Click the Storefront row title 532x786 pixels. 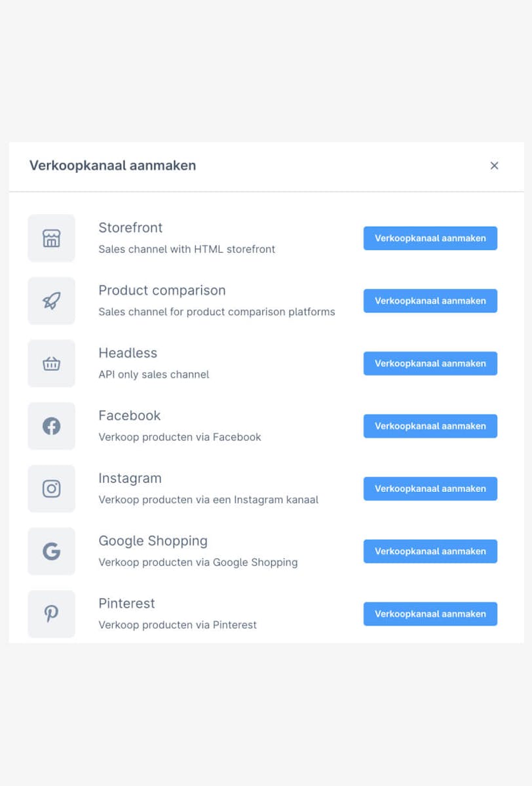130,228
